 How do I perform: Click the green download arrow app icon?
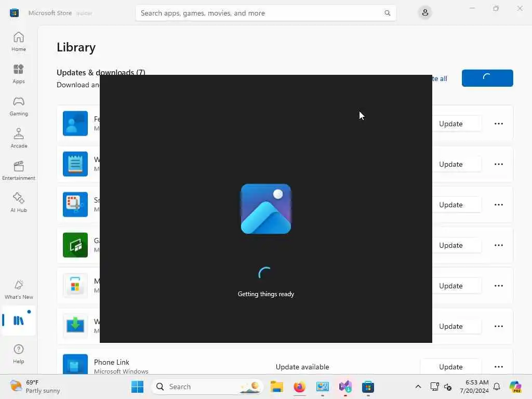tap(75, 326)
